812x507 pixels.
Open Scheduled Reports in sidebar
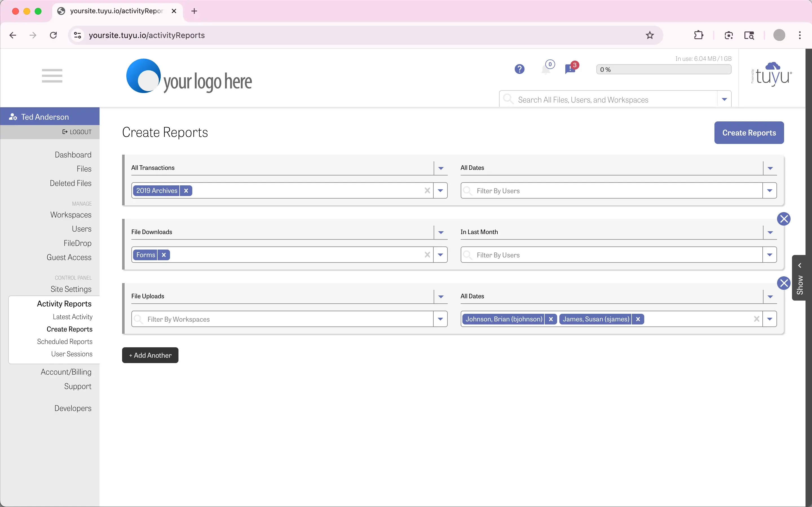coord(65,342)
